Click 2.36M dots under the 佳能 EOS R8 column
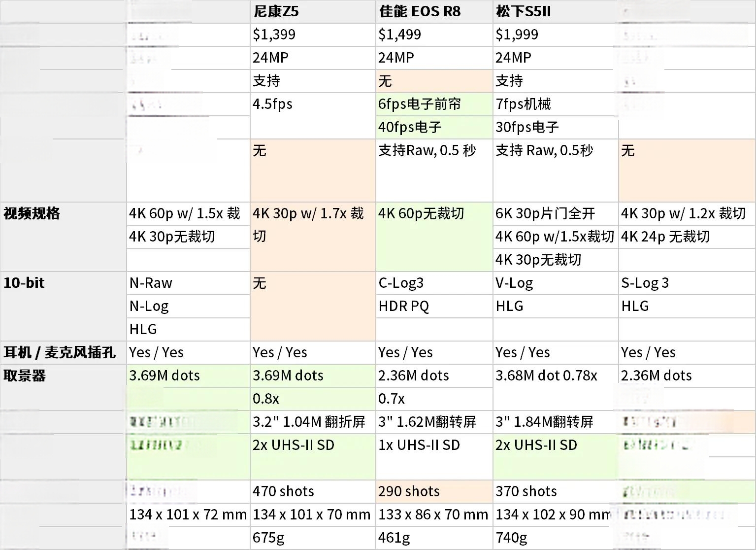The width and height of the screenshot is (756, 550). pyautogui.click(x=434, y=376)
